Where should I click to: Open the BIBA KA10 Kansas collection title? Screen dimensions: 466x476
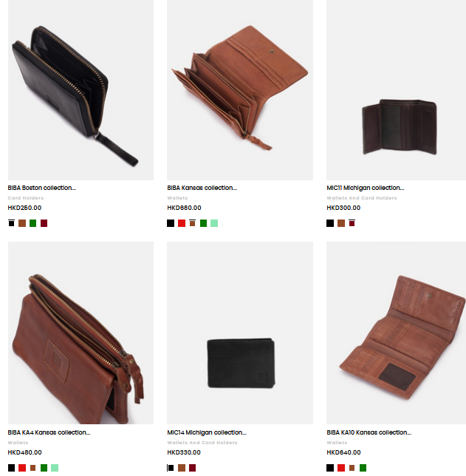[369, 432]
